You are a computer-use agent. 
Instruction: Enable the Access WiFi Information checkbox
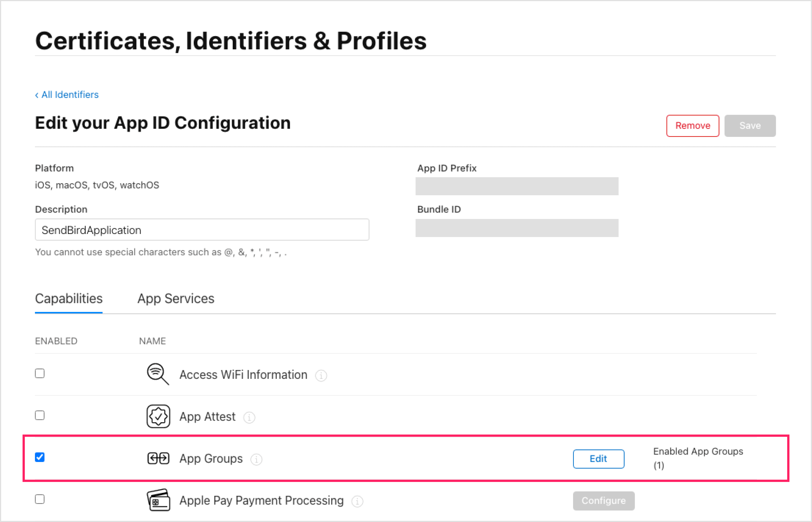[x=40, y=373]
